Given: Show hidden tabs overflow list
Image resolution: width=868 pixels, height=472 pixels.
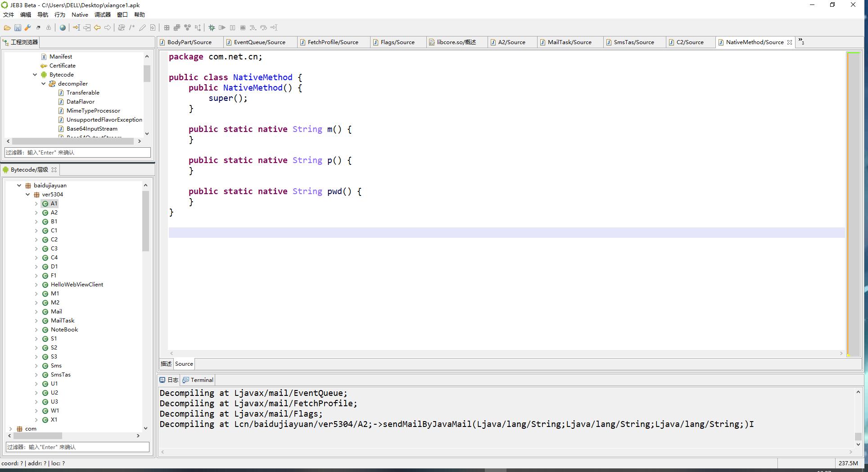Looking at the screenshot, I should click(801, 42).
